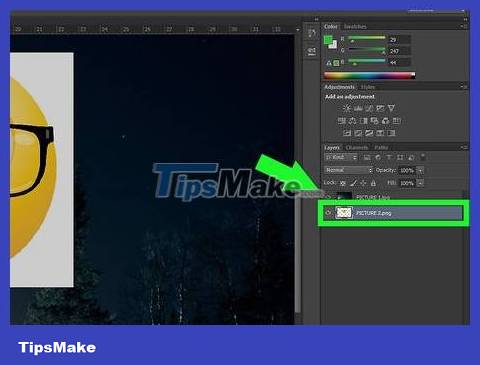480x365 pixels.
Task: Add a Black & White adjustment
Action: [363, 121]
